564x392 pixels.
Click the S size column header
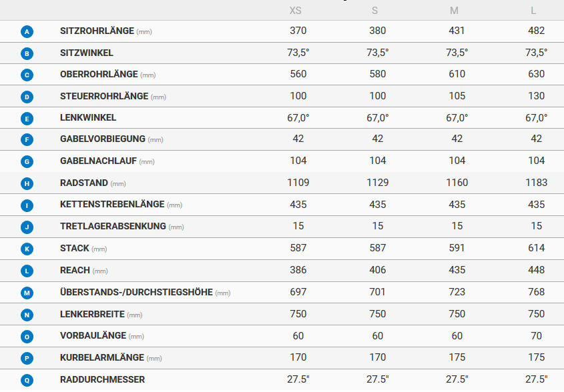point(375,11)
